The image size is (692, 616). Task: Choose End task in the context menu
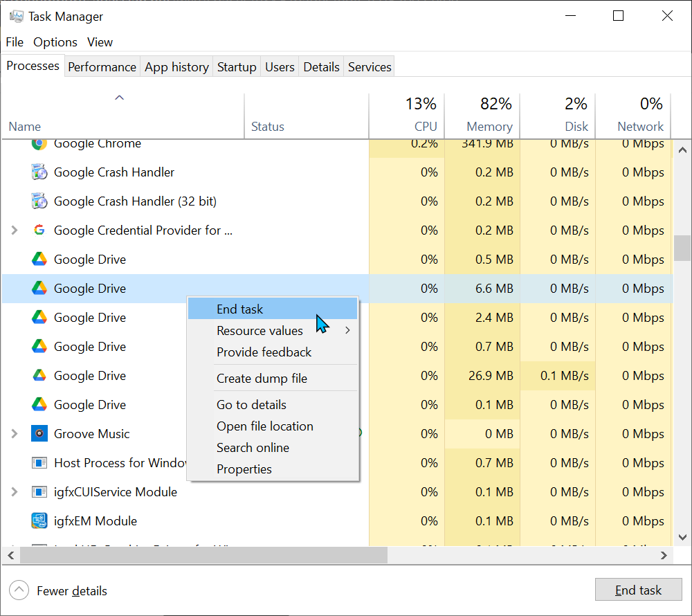[x=272, y=309]
